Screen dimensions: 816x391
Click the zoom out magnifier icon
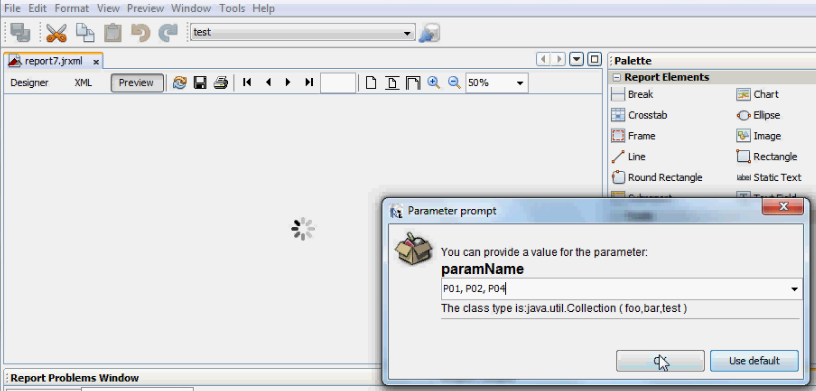point(454,82)
